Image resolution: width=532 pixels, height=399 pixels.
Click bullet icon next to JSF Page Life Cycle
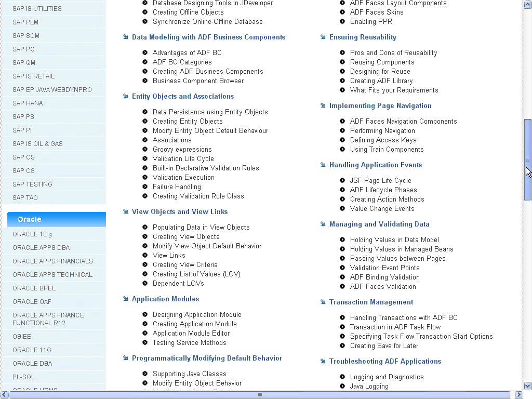pos(342,180)
